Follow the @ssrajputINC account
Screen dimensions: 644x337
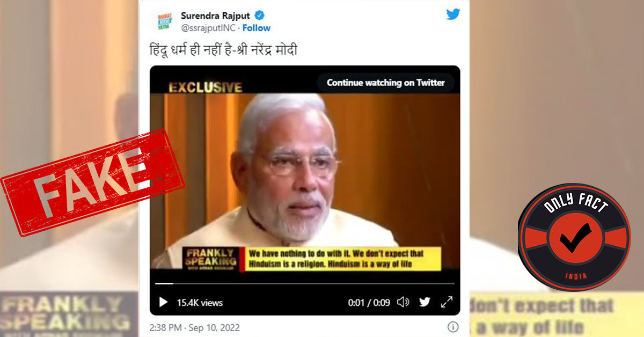pos(257,28)
